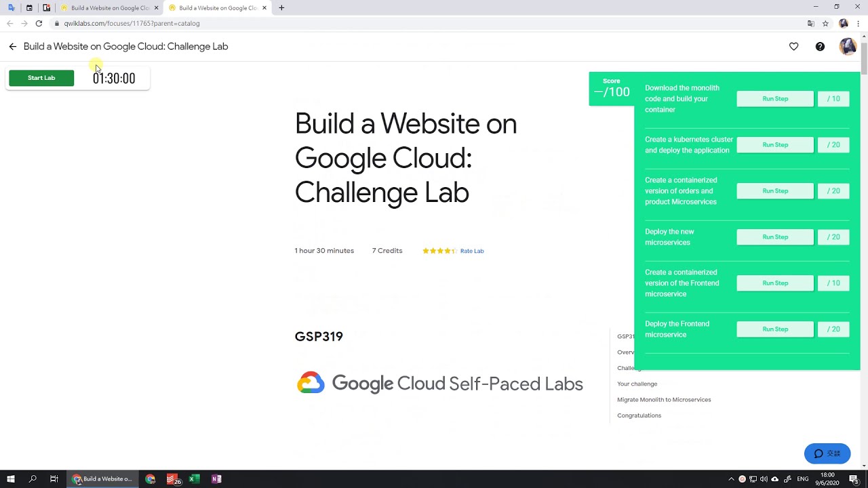Click the browser forward arrow
The image size is (868, 488).
pos(24,23)
